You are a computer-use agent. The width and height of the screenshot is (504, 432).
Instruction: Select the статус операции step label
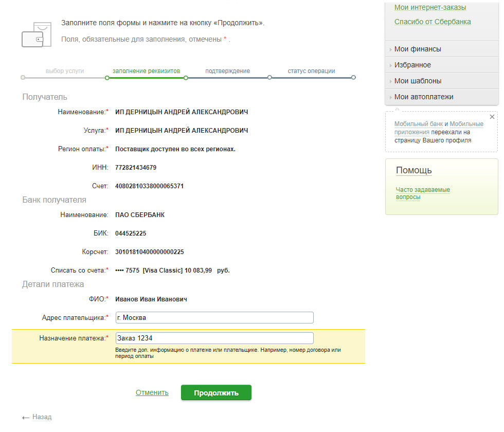[x=311, y=71]
